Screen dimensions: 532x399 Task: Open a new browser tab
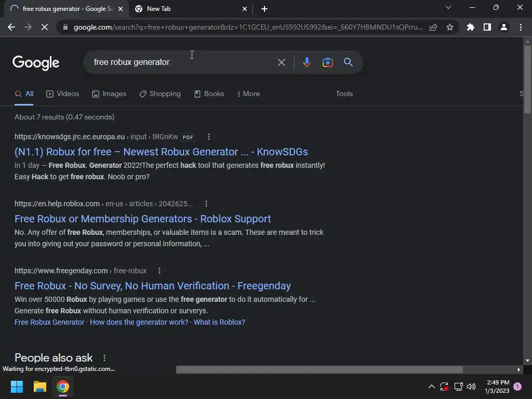[264, 9]
